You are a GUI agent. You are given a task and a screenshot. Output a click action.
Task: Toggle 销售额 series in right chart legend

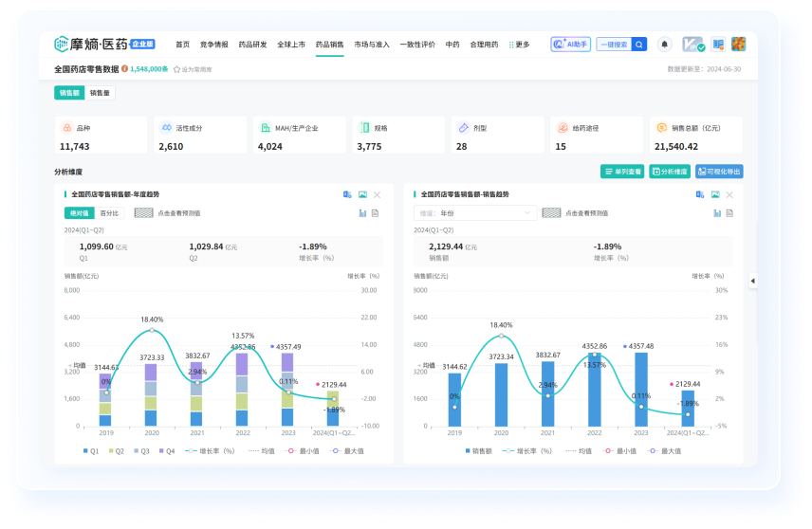click(x=478, y=451)
